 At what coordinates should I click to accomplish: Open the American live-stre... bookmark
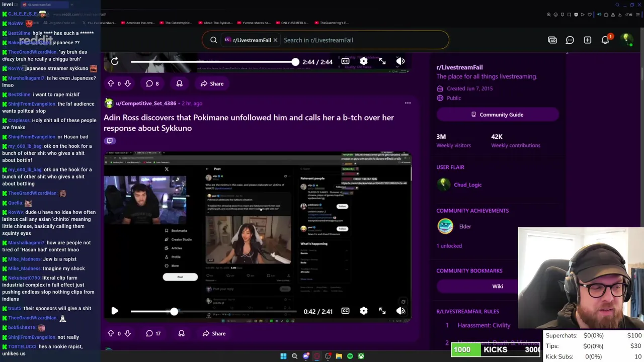click(x=138, y=23)
